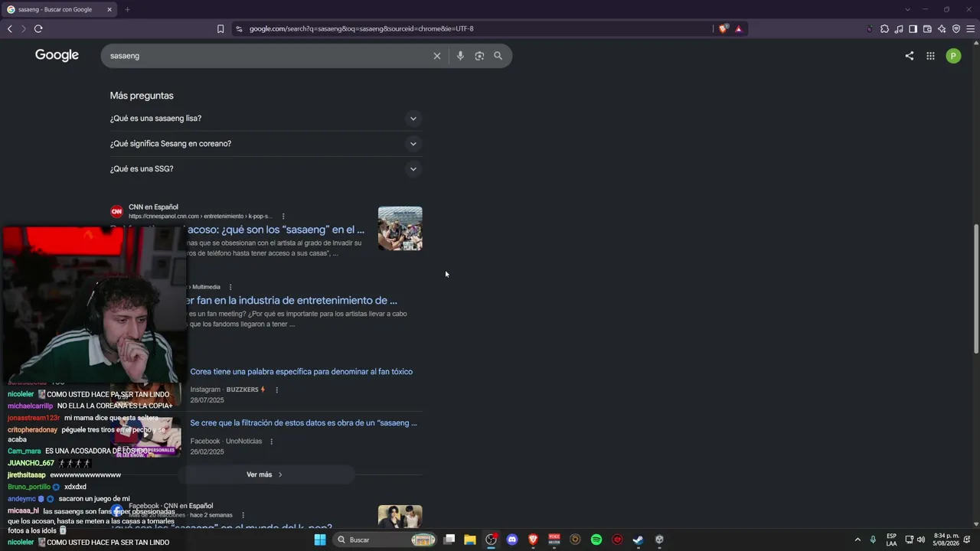Open the Brave Wallet icon
This screenshot has height=551, width=980.
tap(927, 29)
